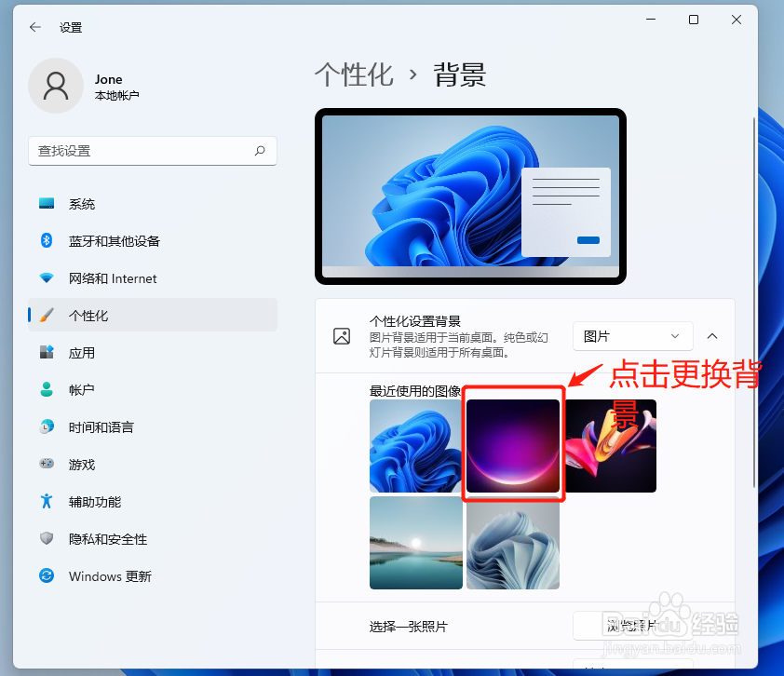Screen dimensions: 784x676
Task: Close the Settings window
Action: pyautogui.click(x=736, y=20)
